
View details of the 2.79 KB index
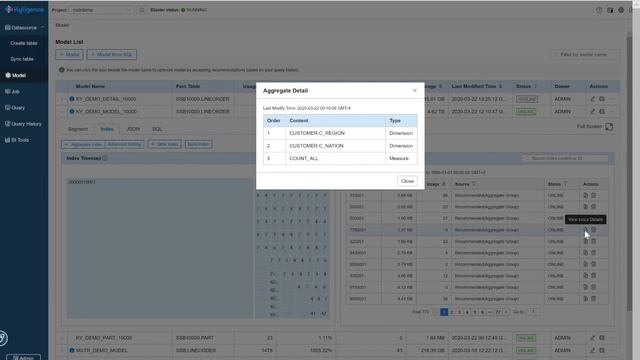[x=585, y=253]
